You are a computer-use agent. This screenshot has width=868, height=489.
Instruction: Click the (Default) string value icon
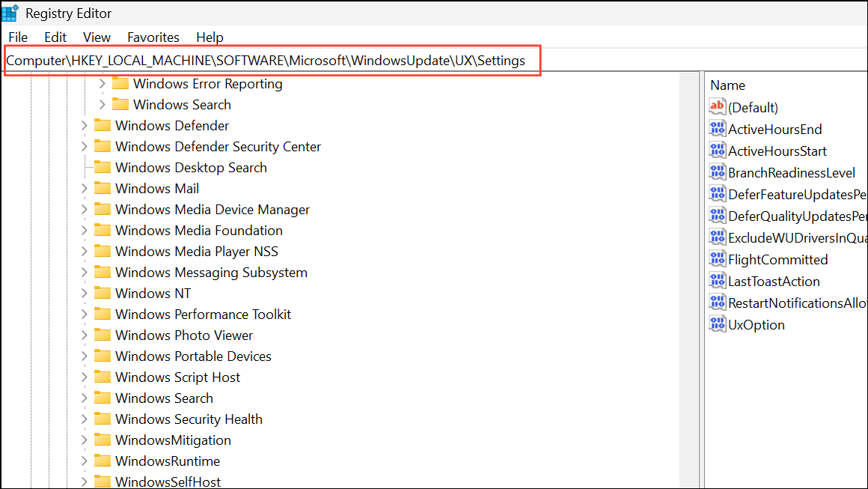718,106
